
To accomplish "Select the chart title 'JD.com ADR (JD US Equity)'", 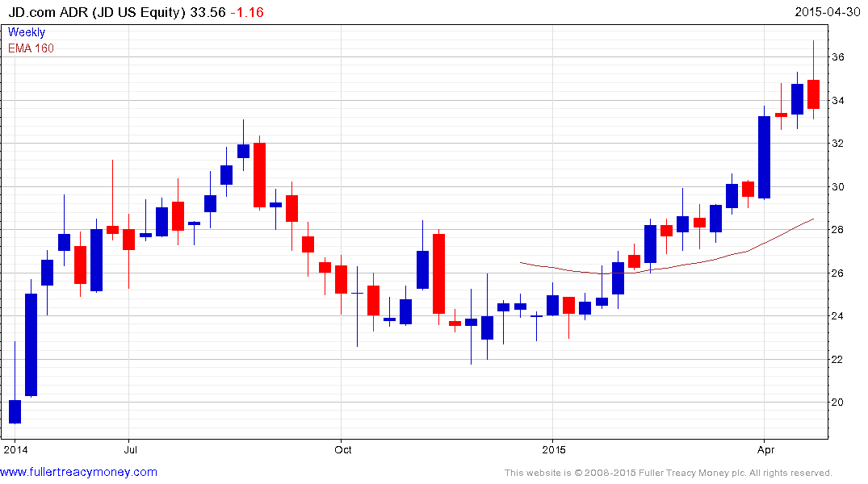I will tap(96, 12).
